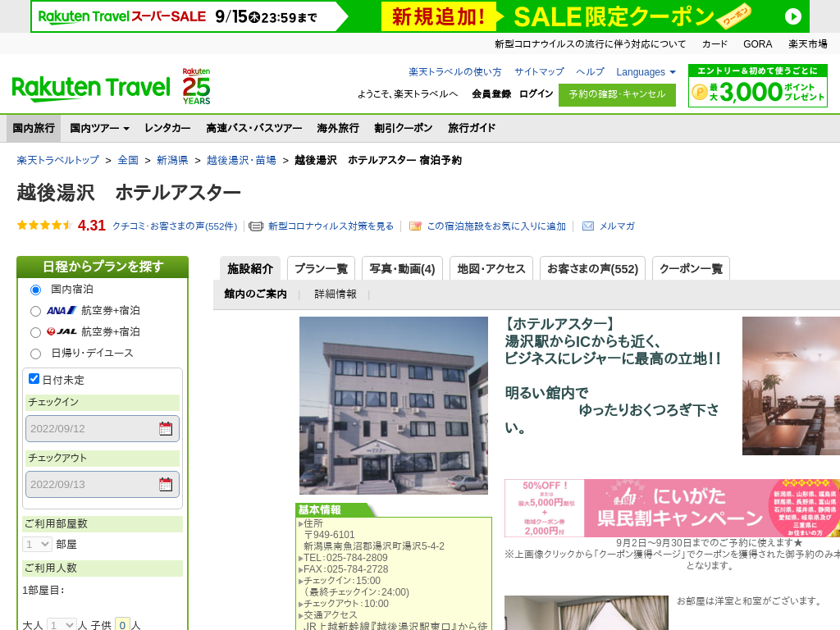The image size is (840, 630).
Task: Click the 予約の確認・キャンセル button
Action: tap(617, 95)
